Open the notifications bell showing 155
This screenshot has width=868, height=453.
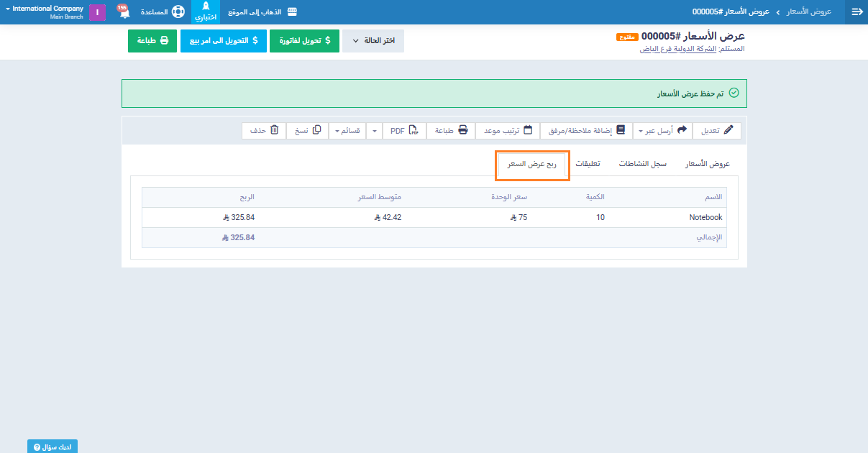point(123,12)
